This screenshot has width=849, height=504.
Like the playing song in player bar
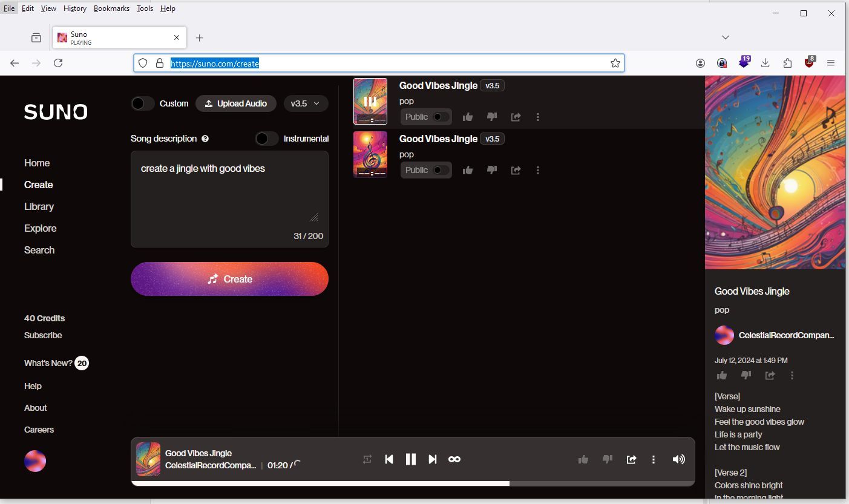pos(583,459)
